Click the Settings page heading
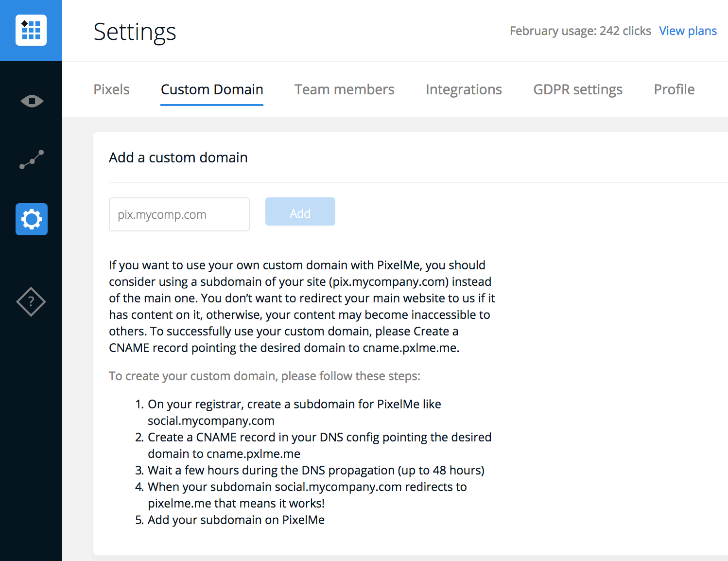The width and height of the screenshot is (728, 561). [135, 32]
